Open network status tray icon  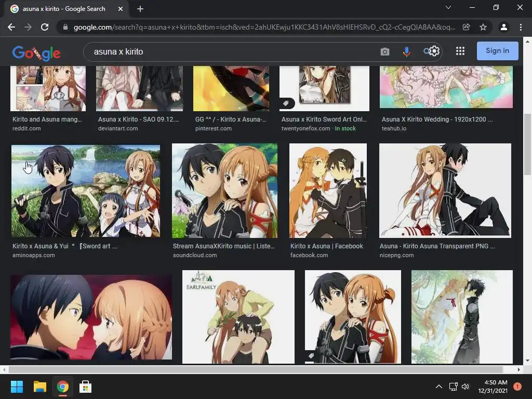[x=453, y=387]
